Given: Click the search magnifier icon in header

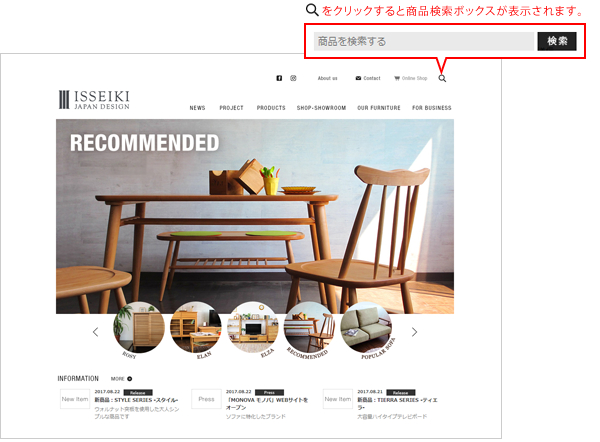Looking at the screenshot, I should (x=442, y=78).
